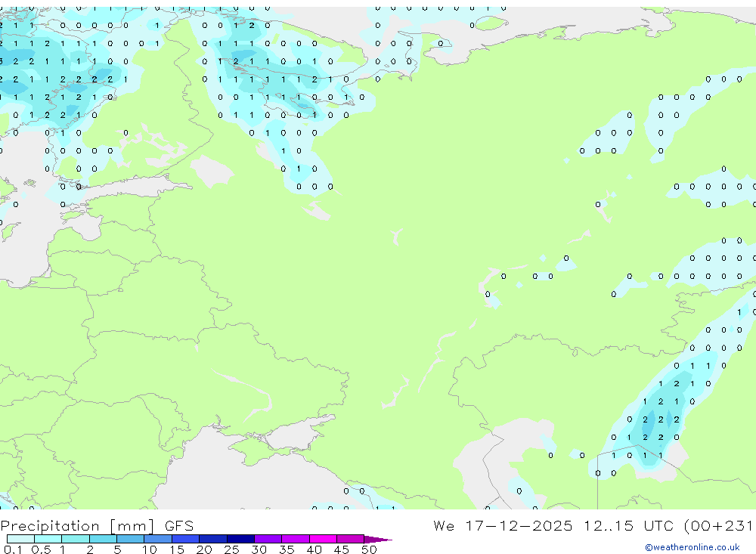Image resolution: width=756 pixels, height=554 pixels.
Task: Click the above-50 mm legend arrow tip
Action: click(378, 540)
